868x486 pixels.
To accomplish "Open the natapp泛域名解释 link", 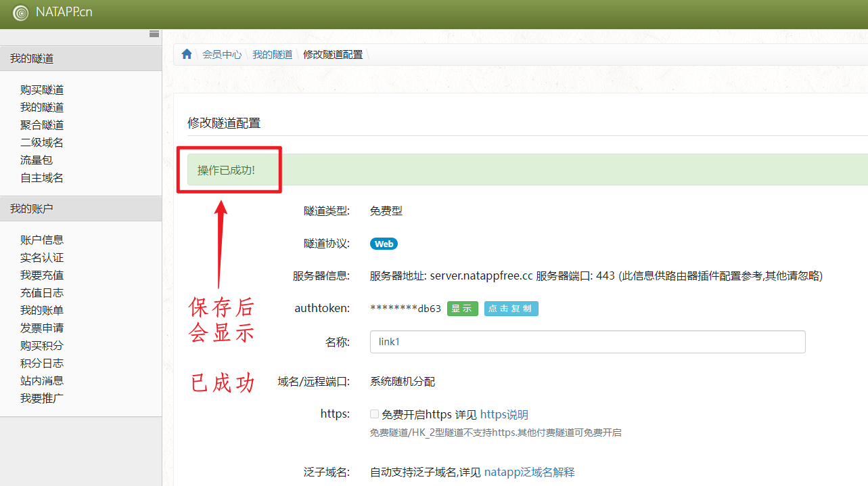I will [530, 472].
